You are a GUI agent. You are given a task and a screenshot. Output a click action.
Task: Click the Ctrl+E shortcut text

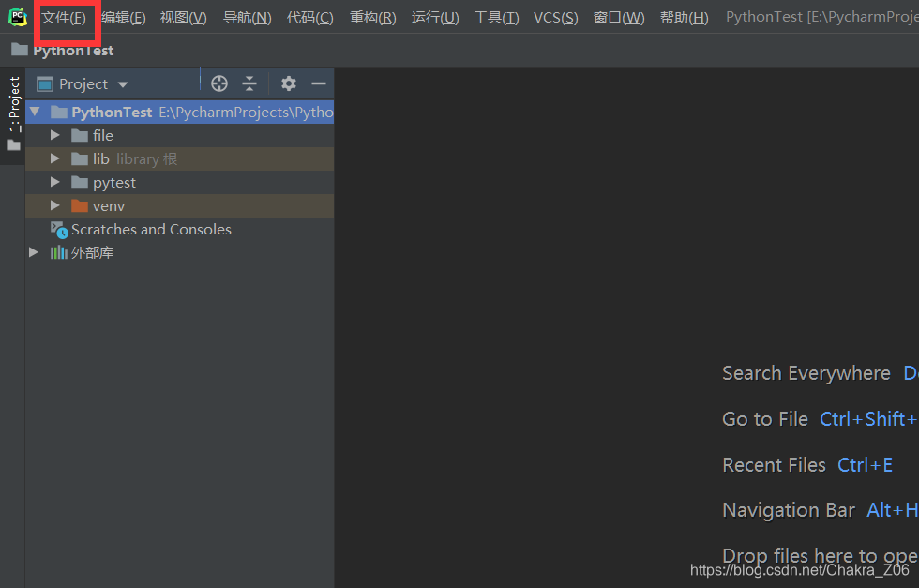pyautogui.click(x=865, y=465)
